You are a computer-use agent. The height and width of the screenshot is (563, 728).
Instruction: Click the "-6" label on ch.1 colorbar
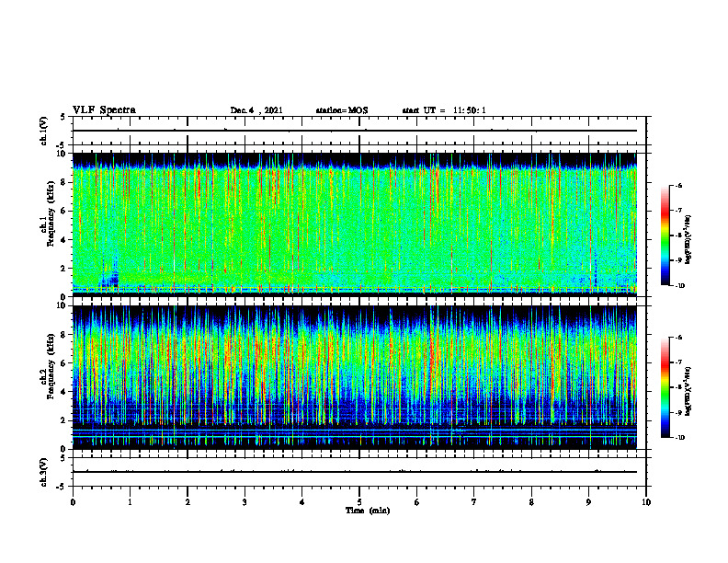point(678,186)
